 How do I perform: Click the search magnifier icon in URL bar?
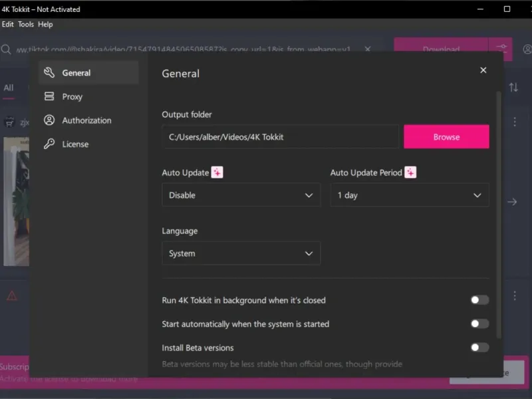point(6,49)
